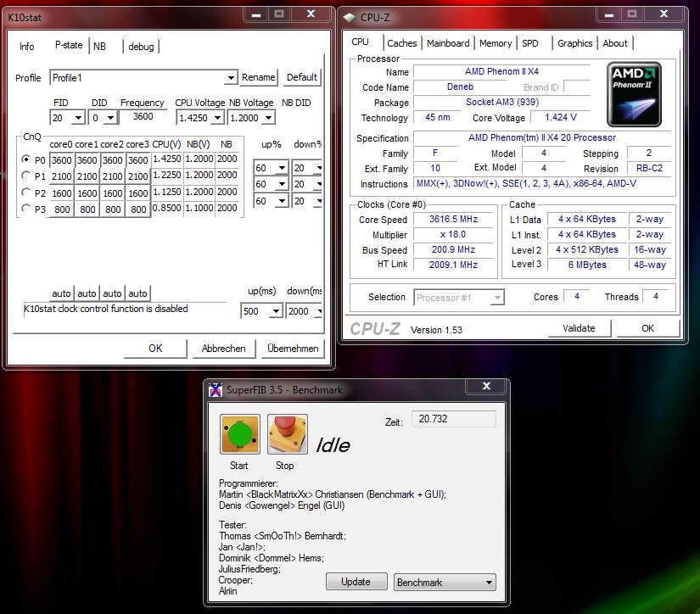Click the Übernehmen button
The image size is (700, 614).
(293, 349)
